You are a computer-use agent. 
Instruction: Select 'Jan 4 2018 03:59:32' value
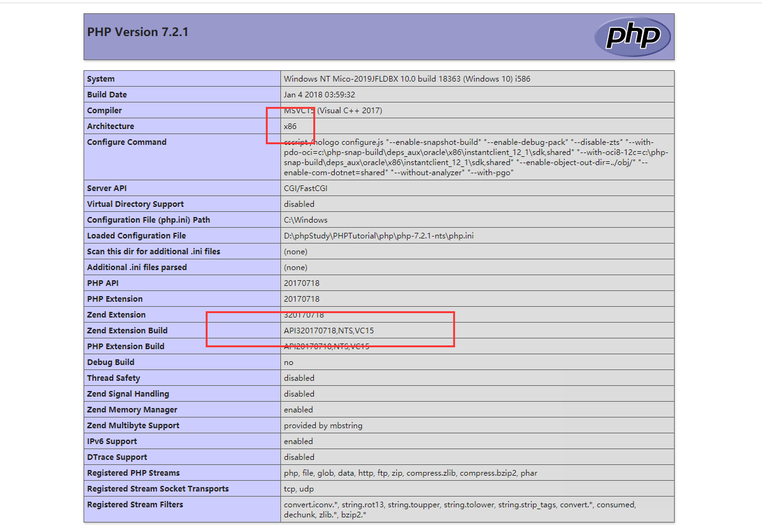pyautogui.click(x=320, y=95)
